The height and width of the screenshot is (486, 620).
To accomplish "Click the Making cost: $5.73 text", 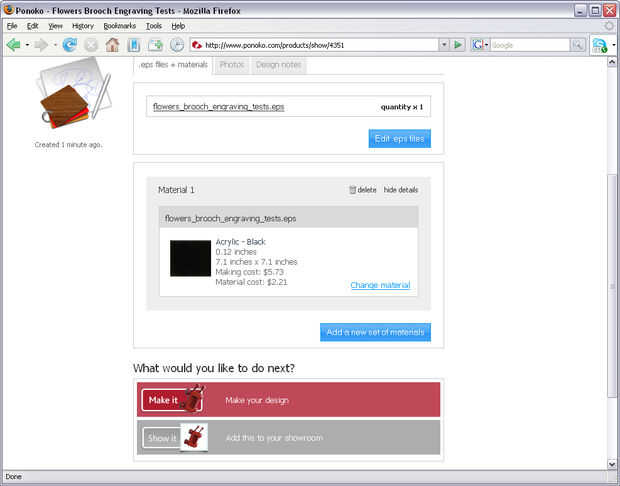I will tap(250, 272).
